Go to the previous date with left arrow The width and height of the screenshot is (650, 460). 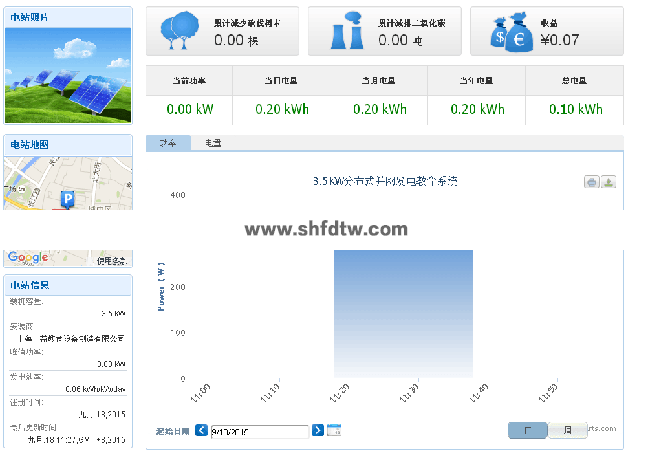click(202, 430)
